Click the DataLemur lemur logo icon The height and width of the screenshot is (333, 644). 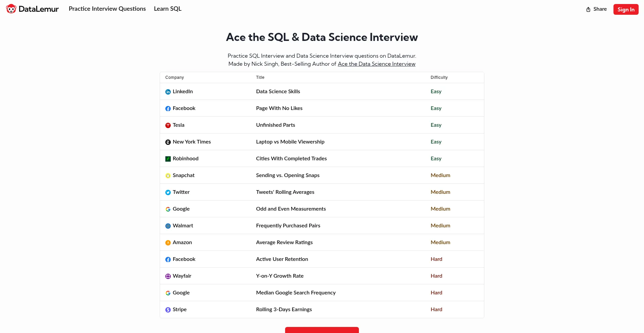[x=11, y=9]
